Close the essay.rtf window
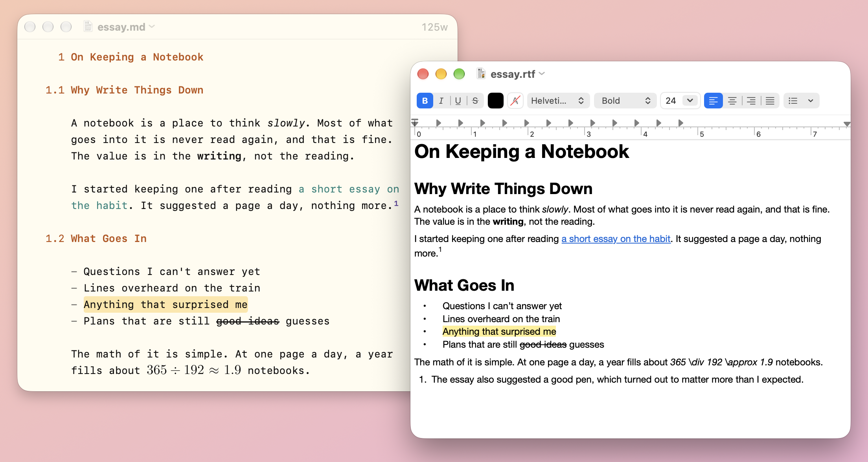 [423, 74]
